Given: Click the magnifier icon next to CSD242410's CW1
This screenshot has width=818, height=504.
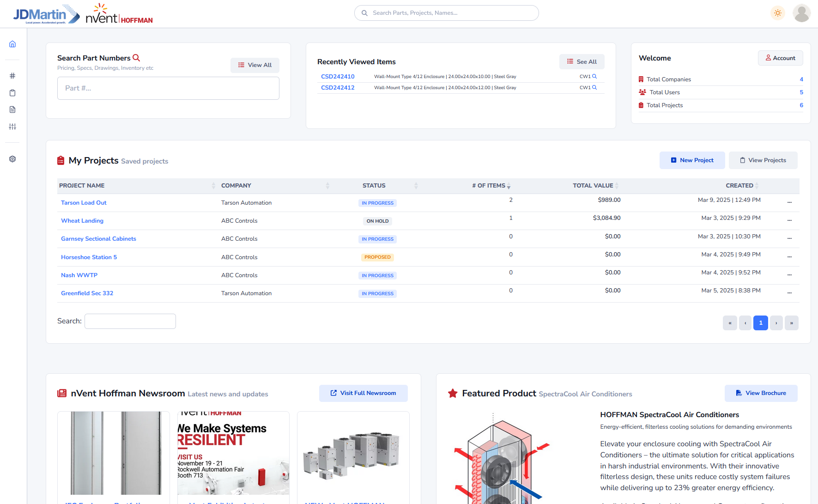Looking at the screenshot, I should 594,76.
